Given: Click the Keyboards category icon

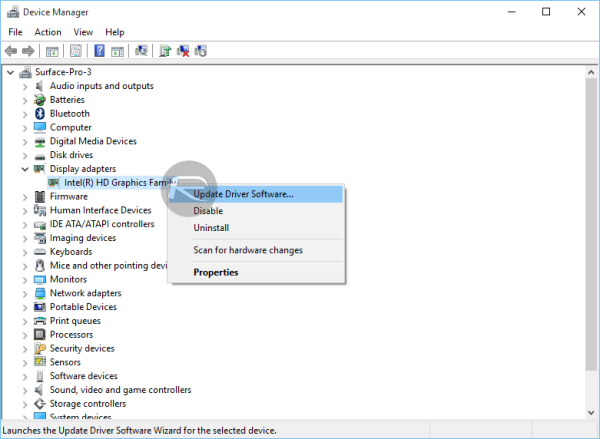Looking at the screenshot, I should click(40, 251).
